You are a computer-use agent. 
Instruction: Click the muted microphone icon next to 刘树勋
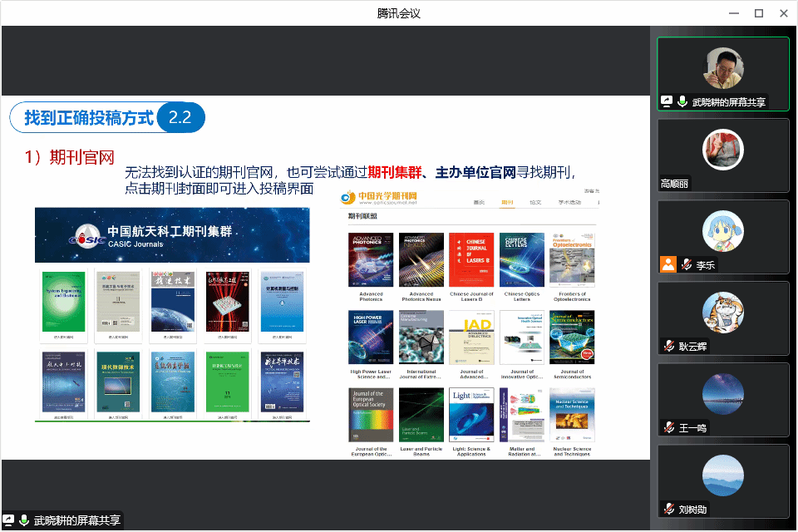(x=668, y=508)
